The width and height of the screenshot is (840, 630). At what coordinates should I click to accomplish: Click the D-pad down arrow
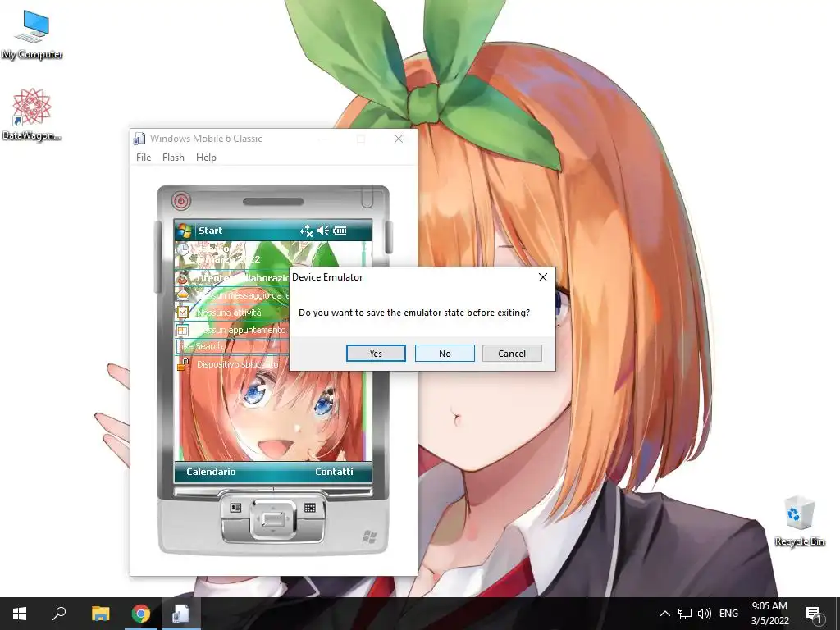point(272,532)
